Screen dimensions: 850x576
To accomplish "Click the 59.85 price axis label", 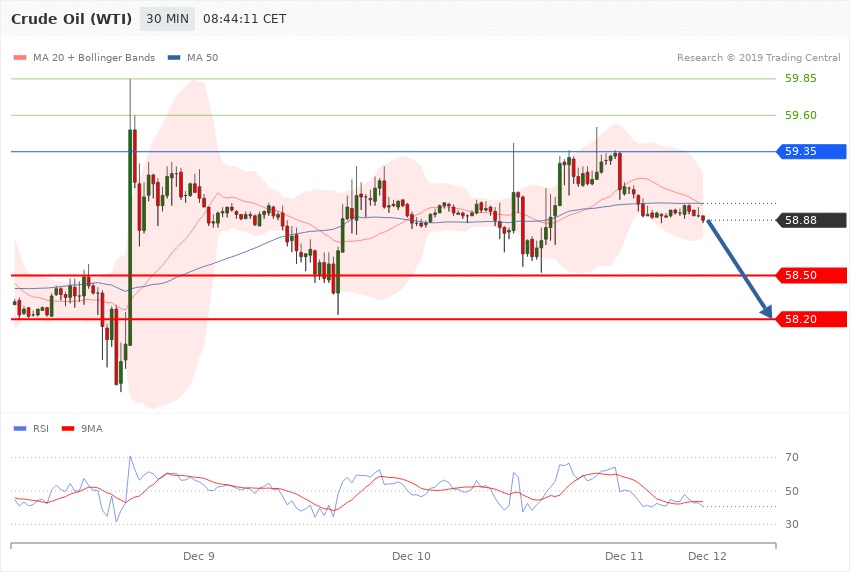I will coord(801,79).
